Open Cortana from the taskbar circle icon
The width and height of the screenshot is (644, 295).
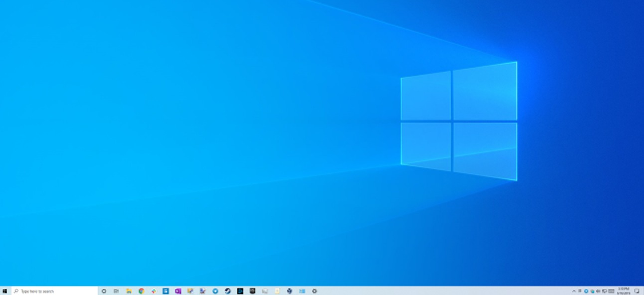pyautogui.click(x=104, y=291)
